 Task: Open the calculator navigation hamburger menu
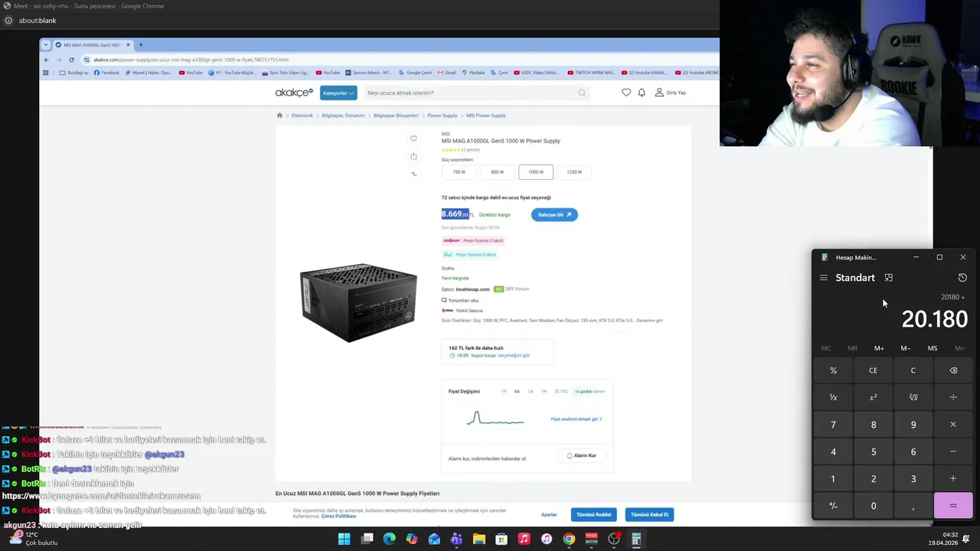(824, 278)
